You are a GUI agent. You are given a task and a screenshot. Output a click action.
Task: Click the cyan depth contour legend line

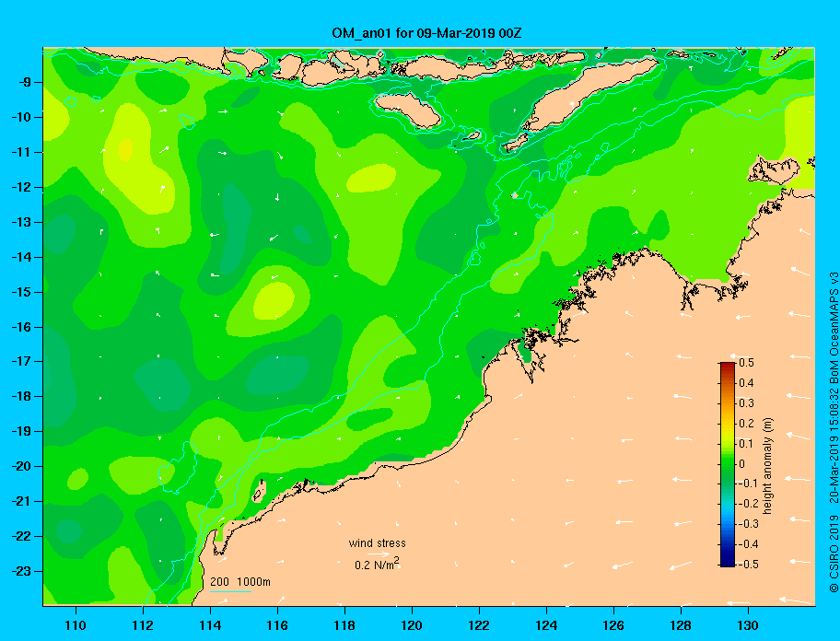point(231,592)
